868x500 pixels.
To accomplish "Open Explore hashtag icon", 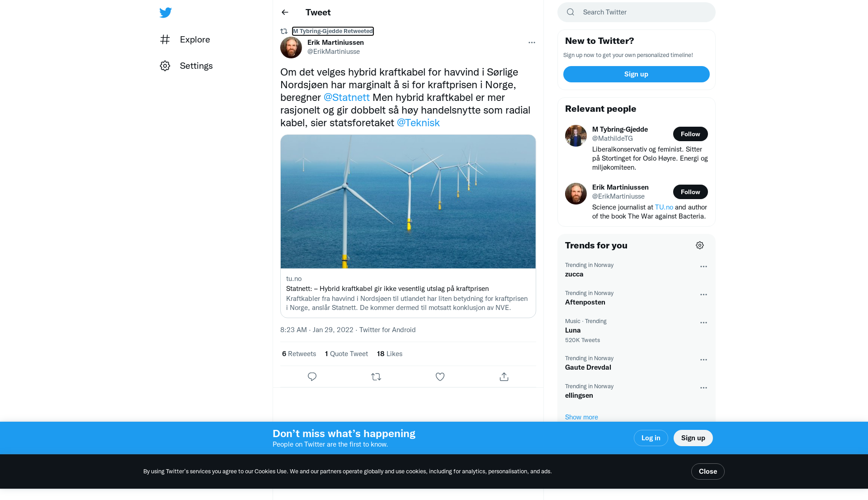I will 165,39.
